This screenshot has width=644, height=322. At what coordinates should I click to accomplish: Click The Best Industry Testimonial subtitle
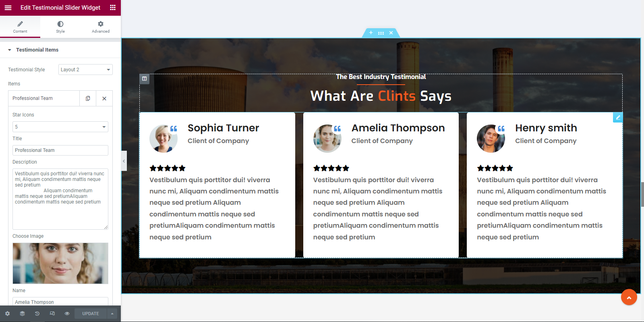tap(381, 77)
